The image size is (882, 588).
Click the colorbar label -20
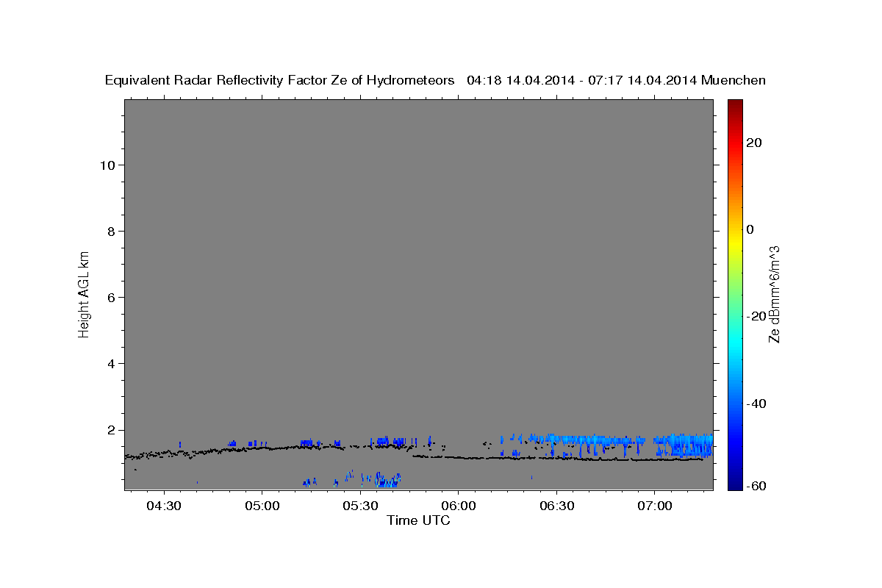coord(756,316)
